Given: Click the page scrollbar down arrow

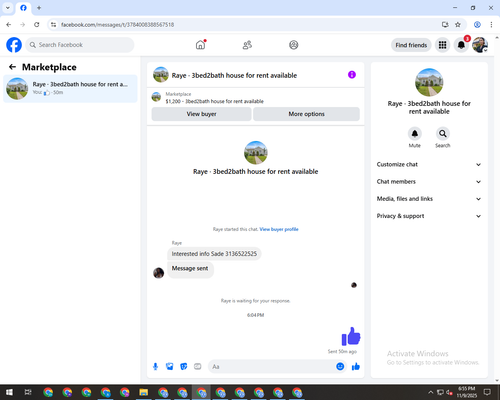Looking at the screenshot, I should (497, 380).
